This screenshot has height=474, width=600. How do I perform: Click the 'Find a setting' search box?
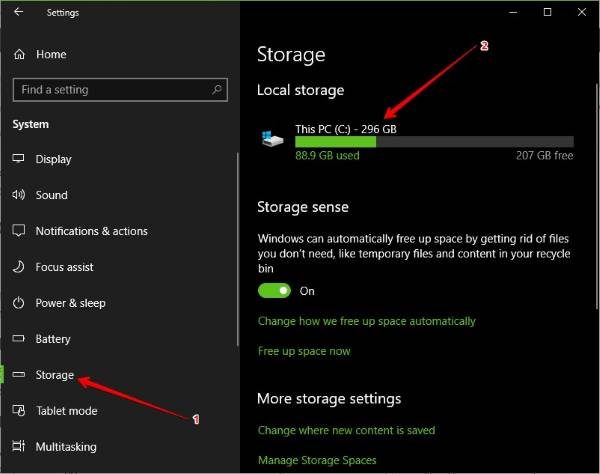[110, 90]
